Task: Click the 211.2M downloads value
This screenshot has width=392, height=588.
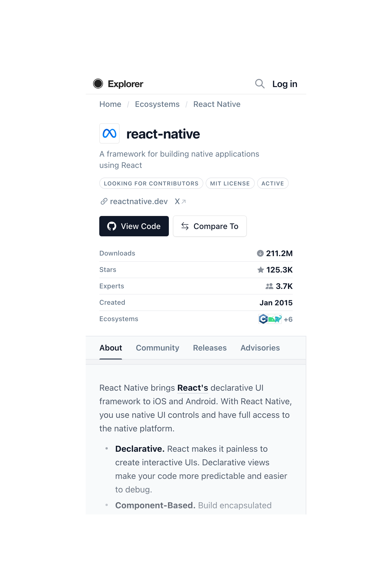Action: [279, 253]
